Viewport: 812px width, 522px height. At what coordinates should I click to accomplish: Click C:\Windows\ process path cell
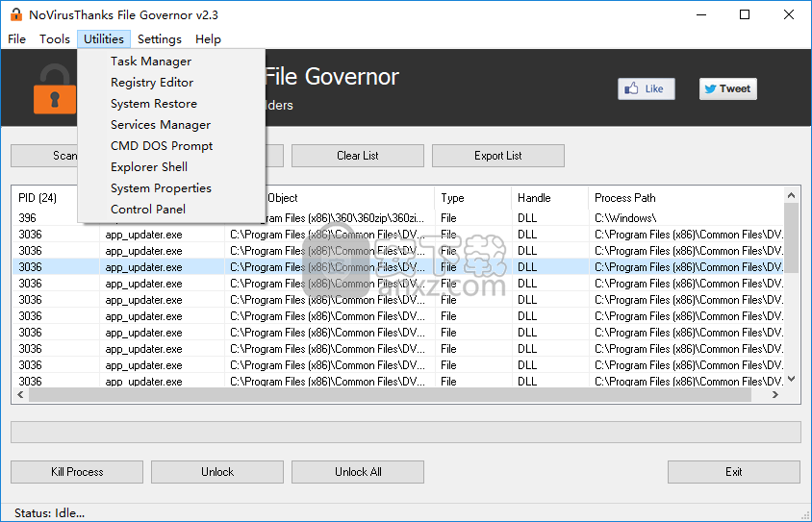[x=625, y=218]
